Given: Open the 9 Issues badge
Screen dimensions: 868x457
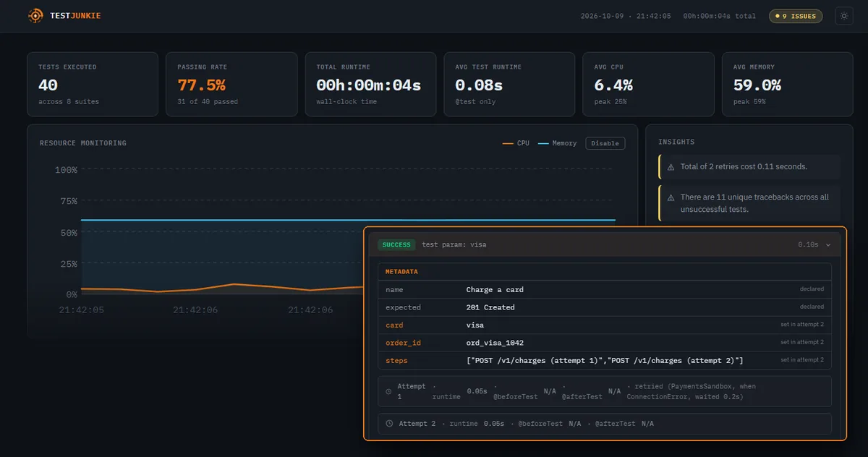Looking at the screenshot, I should point(796,16).
